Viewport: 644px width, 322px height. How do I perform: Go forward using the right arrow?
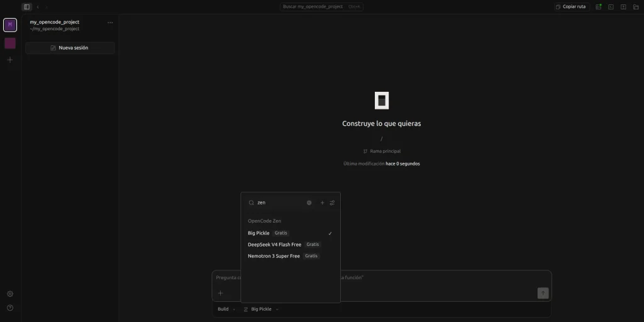coord(47,7)
